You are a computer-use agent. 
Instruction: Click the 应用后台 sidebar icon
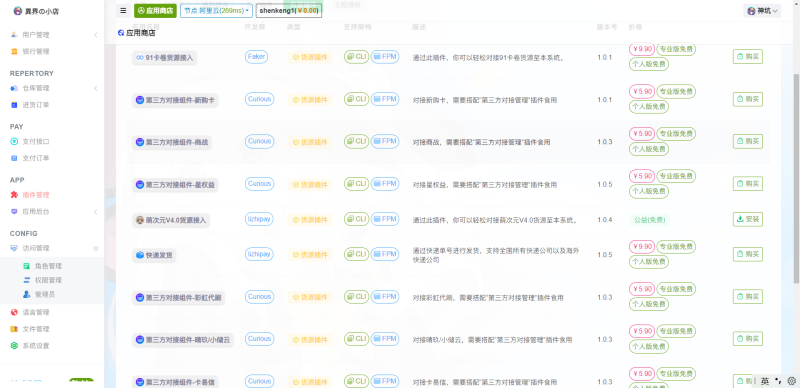pos(14,211)
